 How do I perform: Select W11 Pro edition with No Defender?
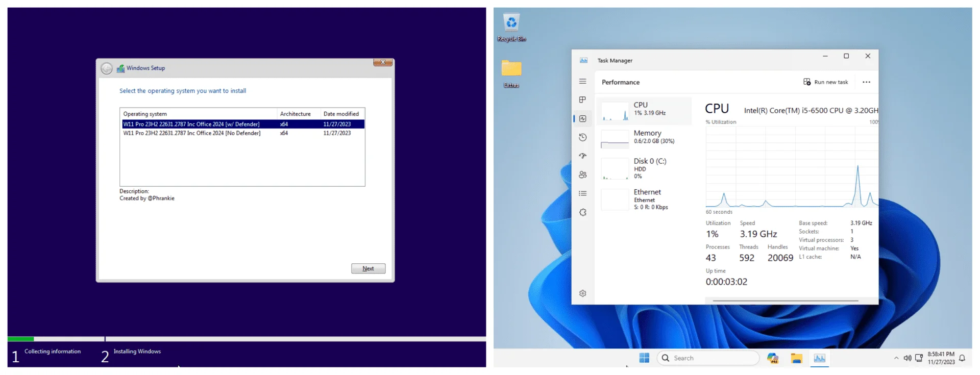(x=243, y=133)
